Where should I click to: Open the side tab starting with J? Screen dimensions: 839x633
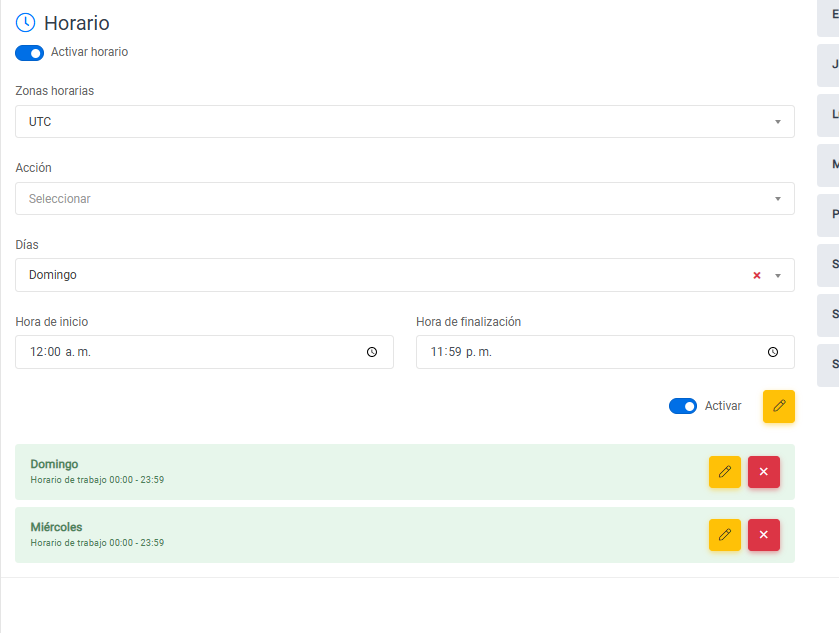tap(830, 65)
